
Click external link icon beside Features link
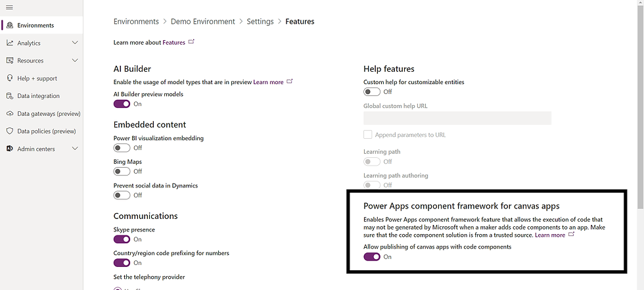[x=191, y=42]
